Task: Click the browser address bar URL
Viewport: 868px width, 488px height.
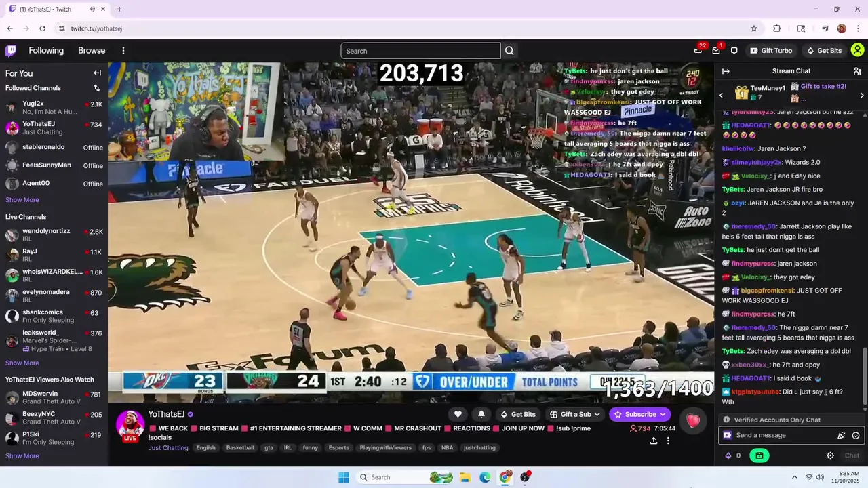Action: [x=96, y=28]
